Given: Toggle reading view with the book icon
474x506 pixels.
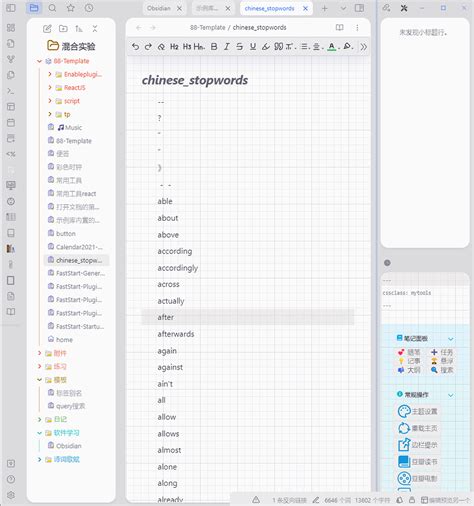Looking at the screenshot, I should [339, 27].
